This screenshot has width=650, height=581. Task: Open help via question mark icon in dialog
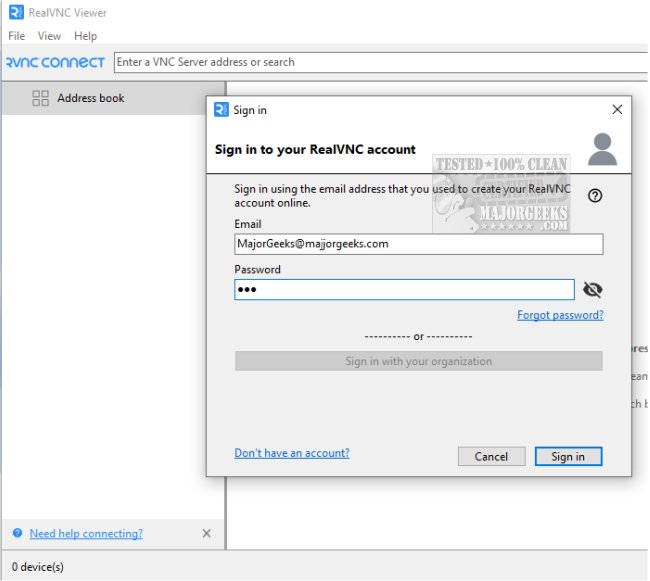(x=595, y=196)
